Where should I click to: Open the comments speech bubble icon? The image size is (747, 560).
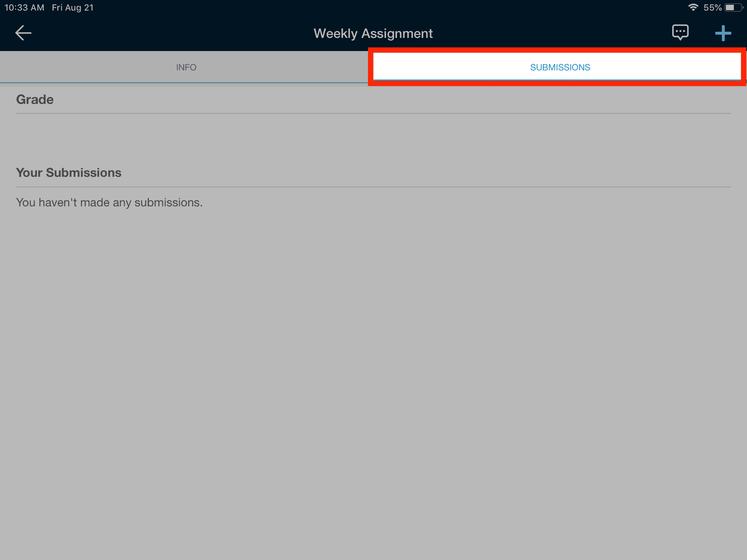point(680,33)
